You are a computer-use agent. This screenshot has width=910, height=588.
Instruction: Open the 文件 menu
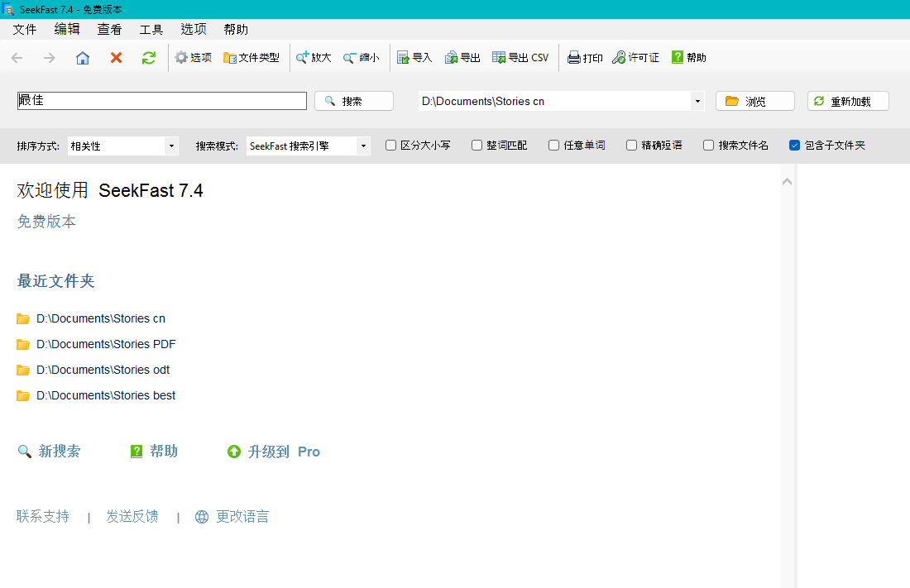(24, 29)
